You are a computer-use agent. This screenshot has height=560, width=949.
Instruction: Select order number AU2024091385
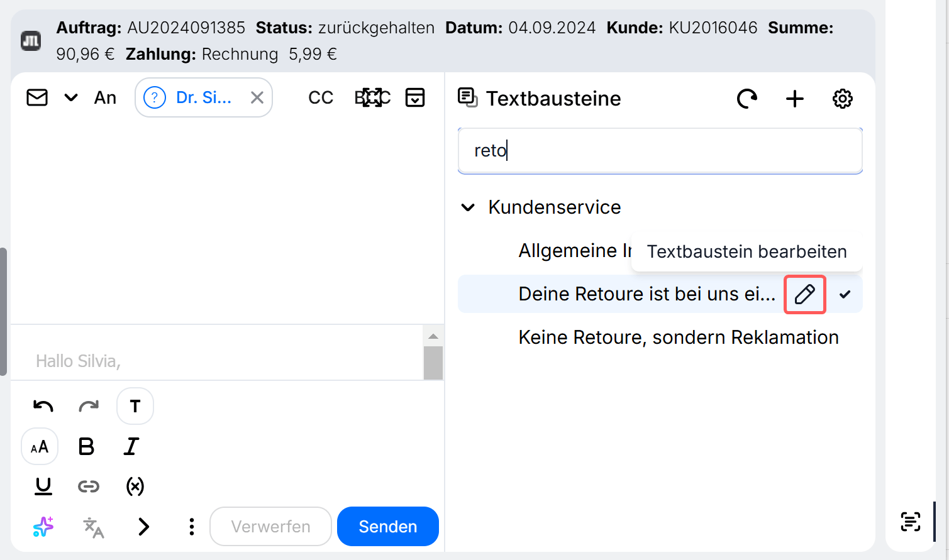coord(186,28)
